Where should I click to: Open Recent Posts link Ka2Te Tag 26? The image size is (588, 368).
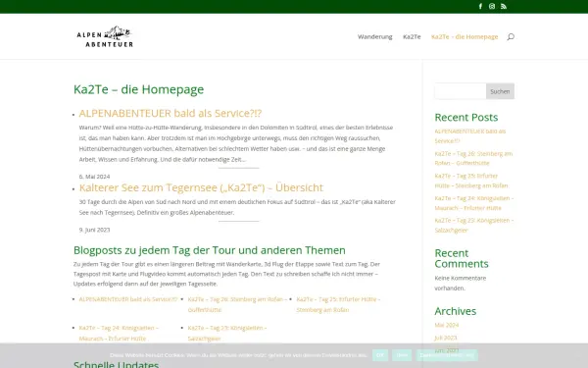tap(473, 158)
